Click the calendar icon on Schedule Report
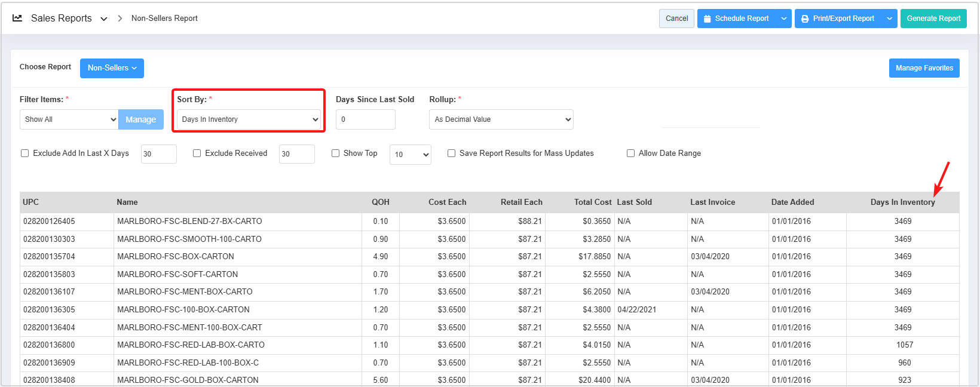Viewport: 980px width, 387px height. click(x=708, y=19)
